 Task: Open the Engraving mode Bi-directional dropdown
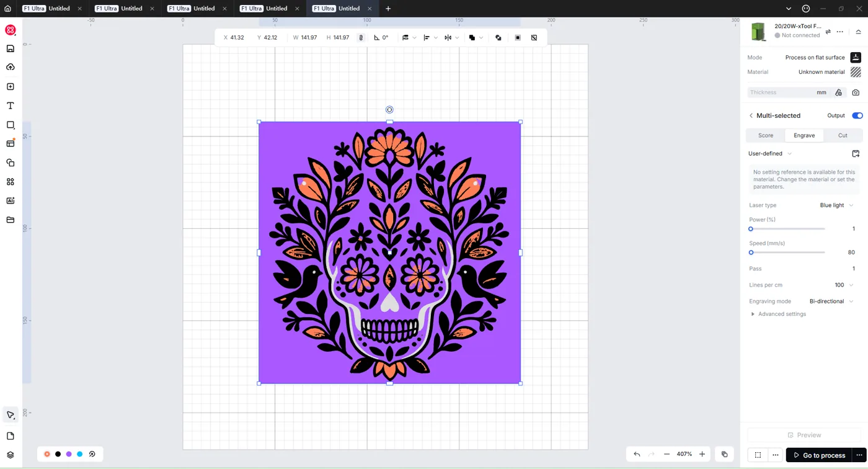pyautogui.click(x=831, y=301)
